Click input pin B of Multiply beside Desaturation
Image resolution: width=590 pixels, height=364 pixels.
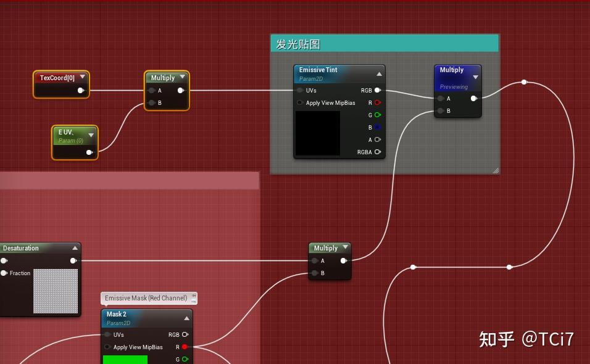pos(315,273)
